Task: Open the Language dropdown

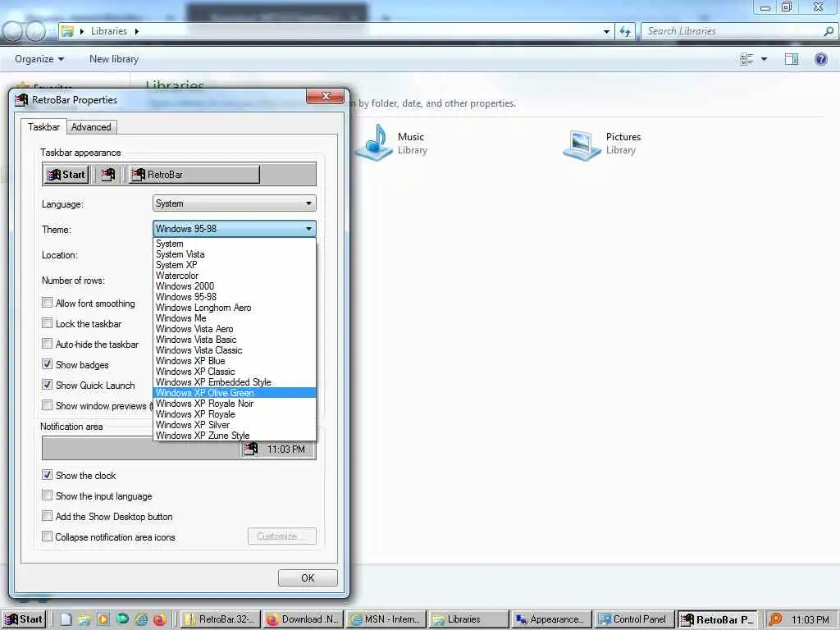Action: [x=234, y=203]
